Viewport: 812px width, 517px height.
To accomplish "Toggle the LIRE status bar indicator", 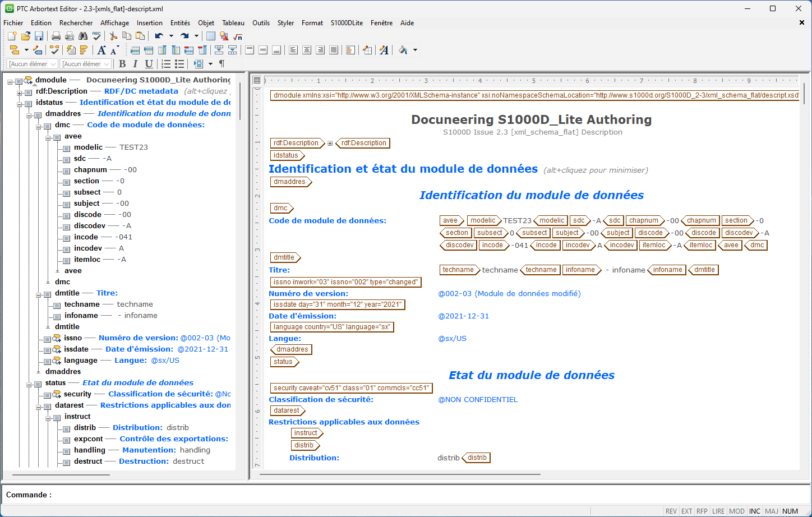I will [x=718, y=511].
